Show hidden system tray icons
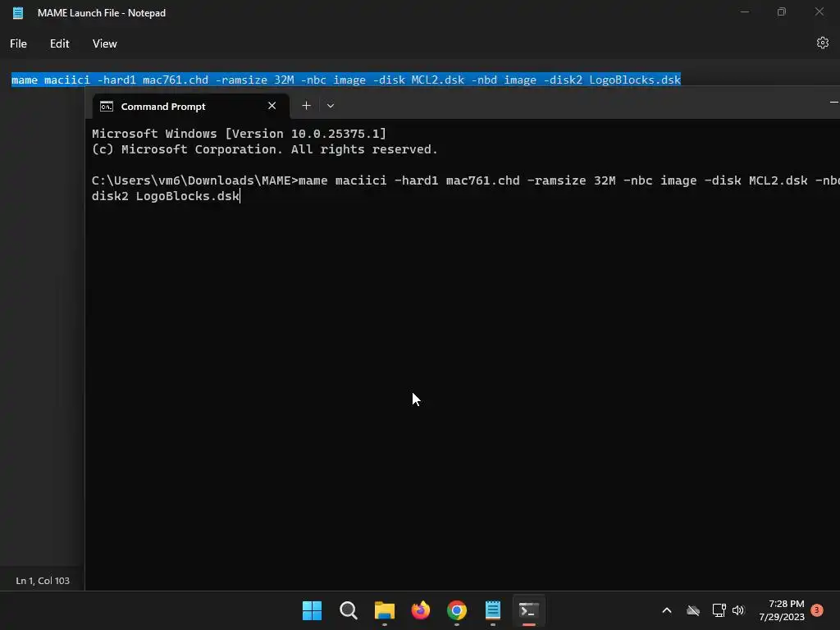The width and height of the screenshot is (840, 630). (x=667, y=610)
